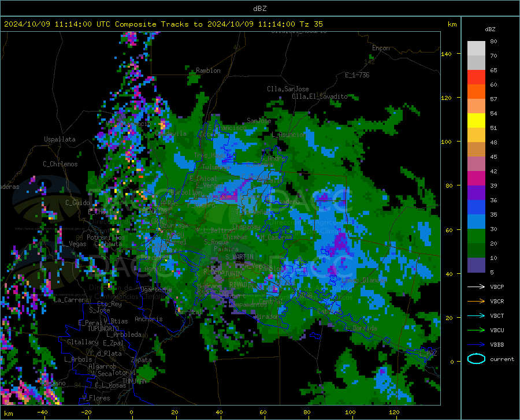Click the Uspallata town label
The width and height of the screenshot is (520, 420).
point(60,139)
